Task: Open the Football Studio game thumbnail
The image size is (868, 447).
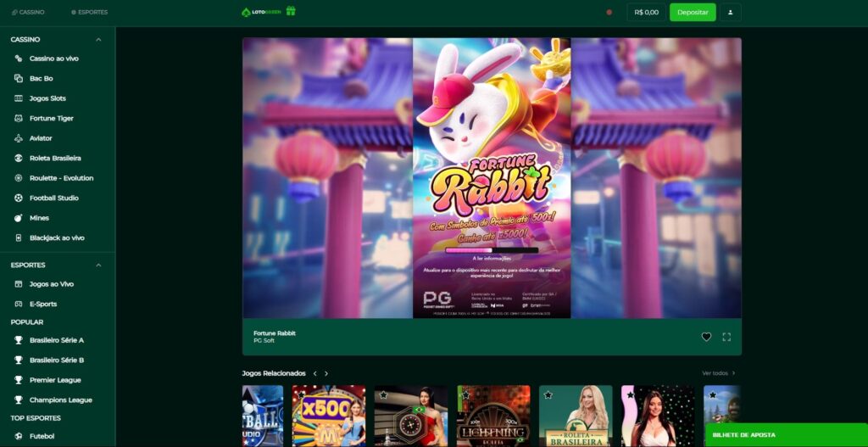Action: coord(263,416)
